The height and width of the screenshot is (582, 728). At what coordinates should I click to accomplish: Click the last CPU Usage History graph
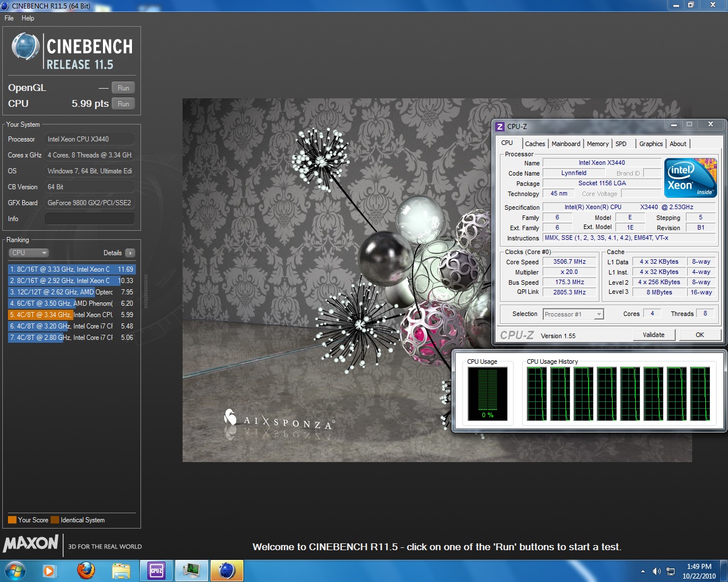click(x=700, y=394)
